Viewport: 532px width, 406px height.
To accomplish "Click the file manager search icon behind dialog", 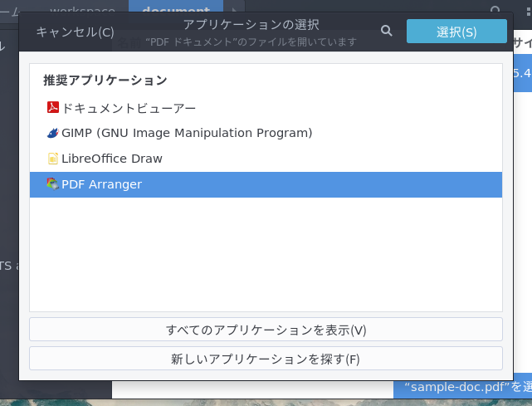I will pos(495,8).
